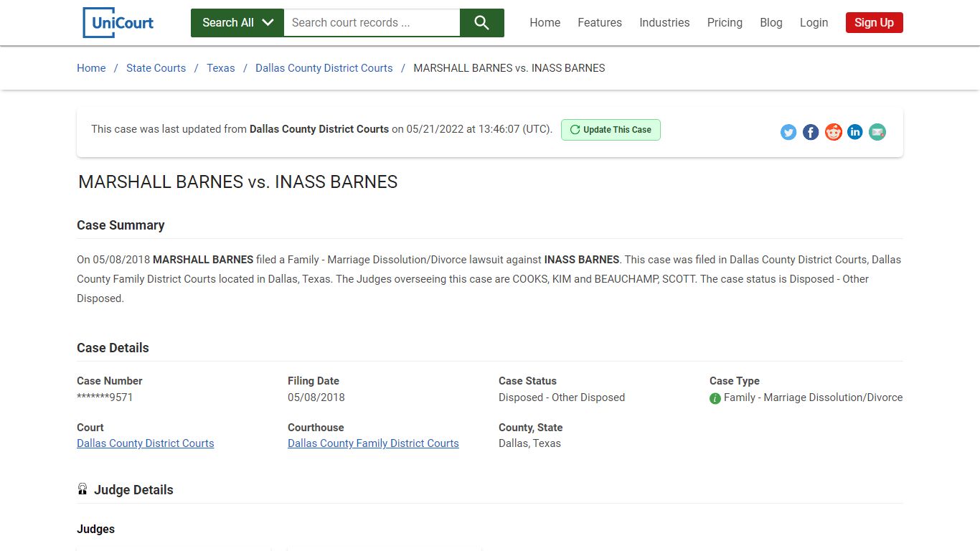Click the Judges subheading
The width and height of the screenshot is (980, 551).
[95, 529]
